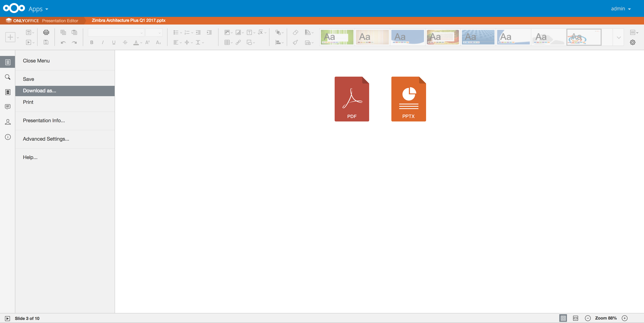Download the presentation as PDF

click(x=352, y=99)
